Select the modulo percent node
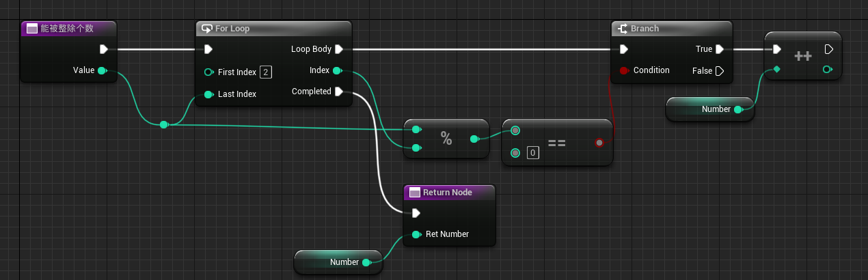Image resolution: width=868 pixels, height=280 pixels. 446,139
